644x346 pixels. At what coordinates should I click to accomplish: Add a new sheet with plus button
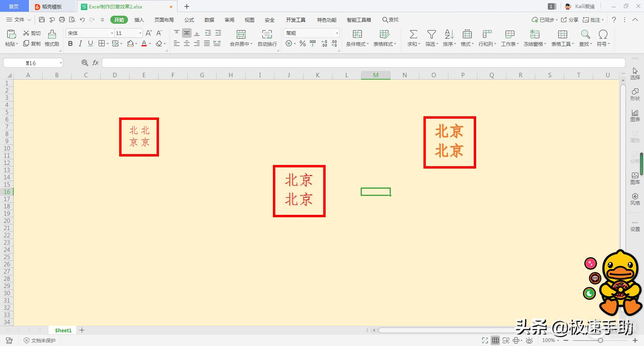[x=82, y=330]
